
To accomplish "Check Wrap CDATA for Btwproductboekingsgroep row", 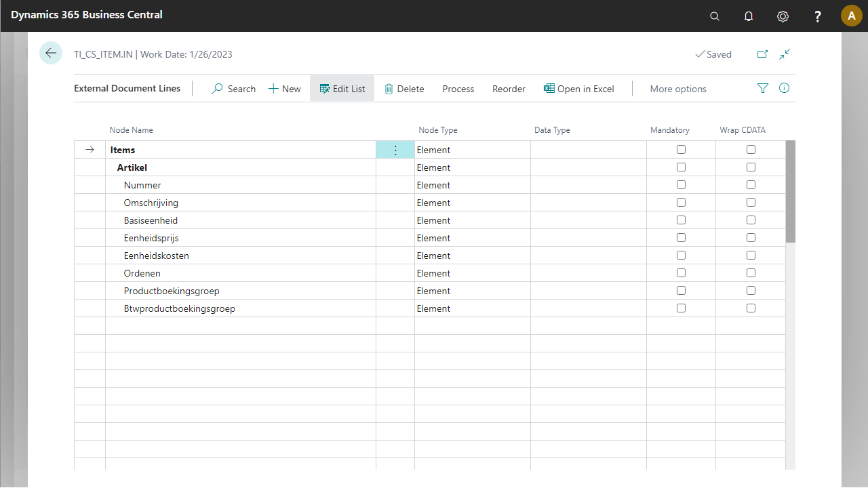I will (x=751, y=308).
